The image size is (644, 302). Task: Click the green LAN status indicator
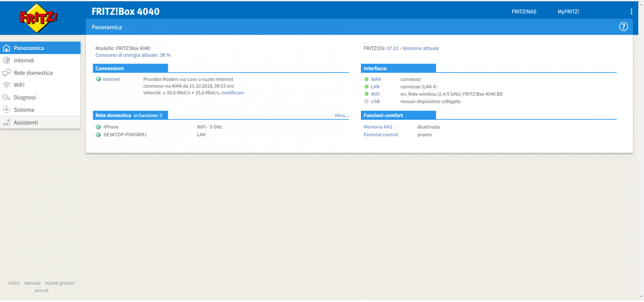click(367, 87)
